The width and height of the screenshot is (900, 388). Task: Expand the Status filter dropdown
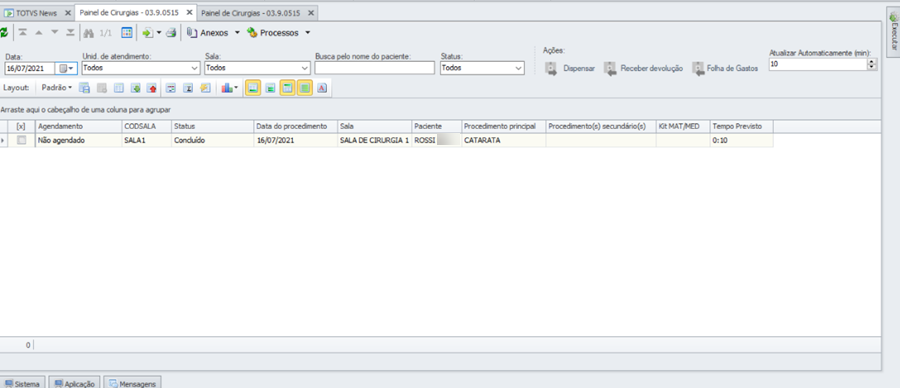(519, 68)
